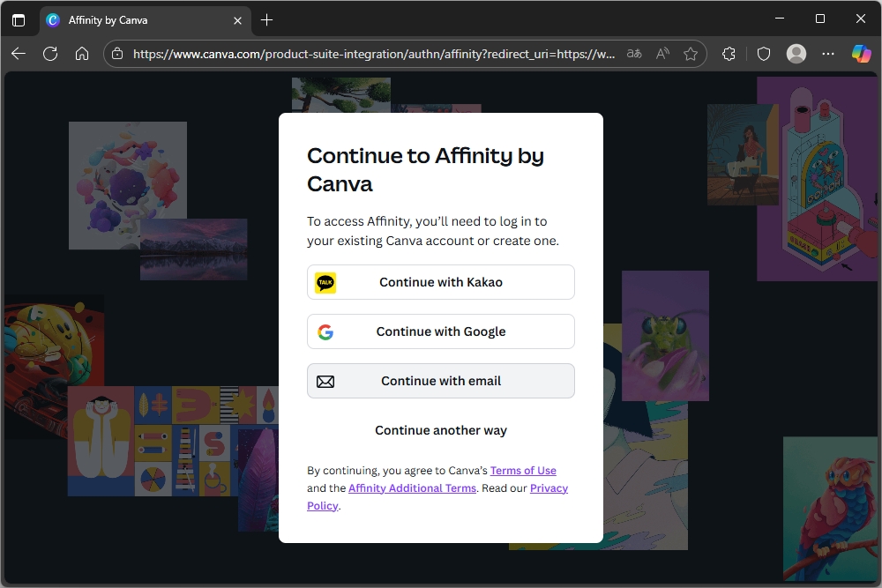Open the translate page icon
Image resolution: width=882 pixels, height=588 pixels.
[634, 54]
